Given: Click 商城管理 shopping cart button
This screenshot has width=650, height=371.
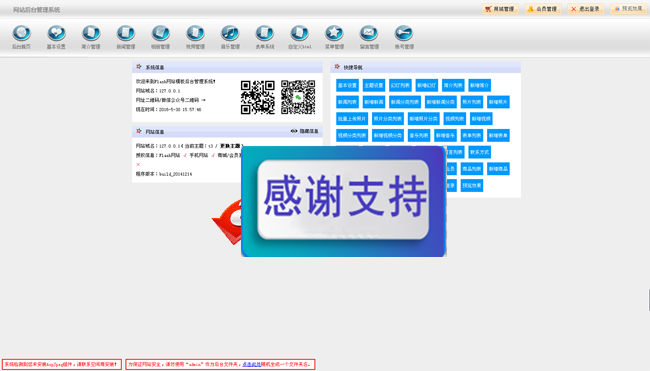Looking at the screenshot, I should pyautogui.click(x=500, y=9).
